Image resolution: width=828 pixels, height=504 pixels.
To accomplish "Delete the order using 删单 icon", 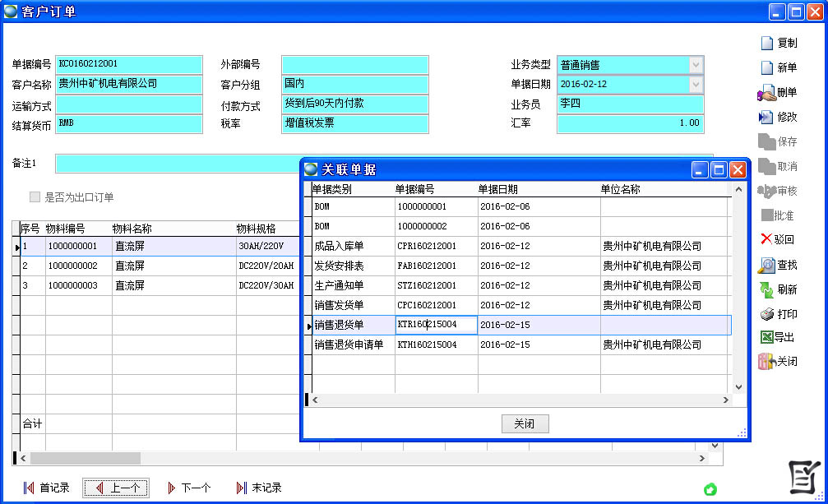I will (766, 93).
